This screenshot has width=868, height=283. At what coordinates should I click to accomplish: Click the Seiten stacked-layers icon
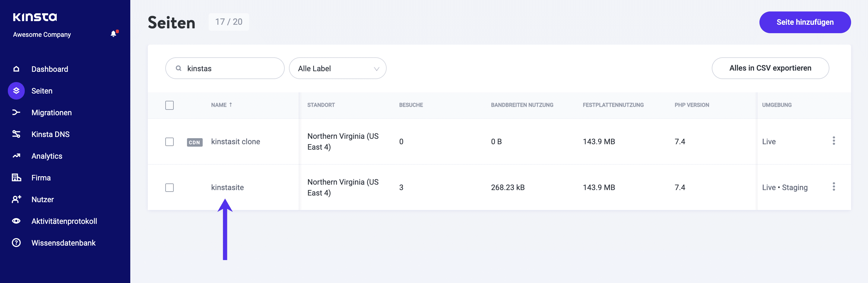(x=16, y=91)
